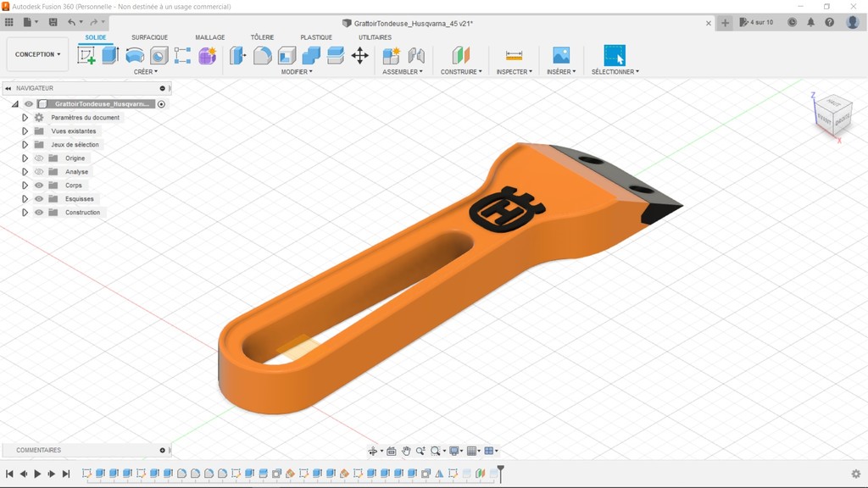Select the Revolve tool
Screen dimensions: 868x488
[135, 56]
